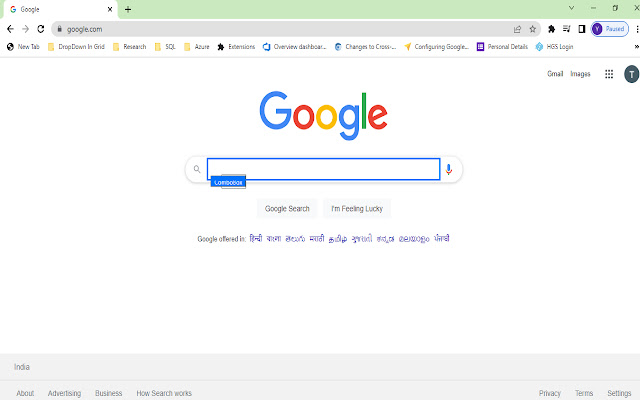The width and height of the screenshot is (640, 400).
Task: Open the Extensions puzzle icon in toolbar
Action: coord(551,29)
